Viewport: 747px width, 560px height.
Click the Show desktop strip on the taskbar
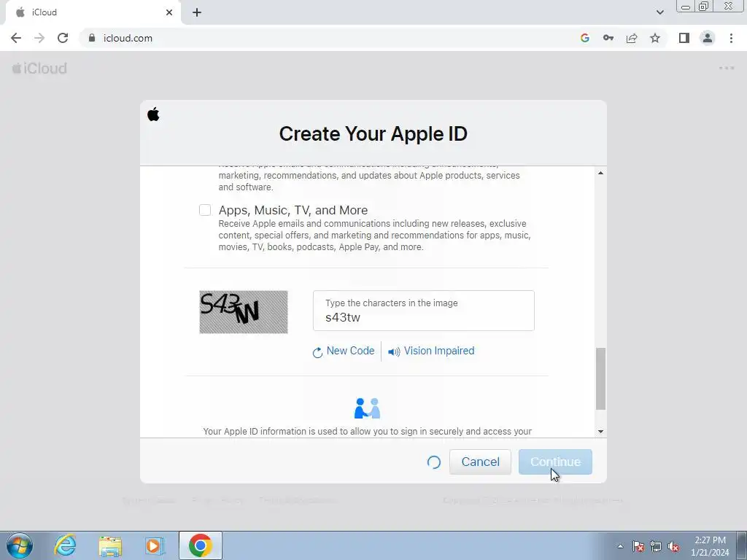[x=742, y=545]
